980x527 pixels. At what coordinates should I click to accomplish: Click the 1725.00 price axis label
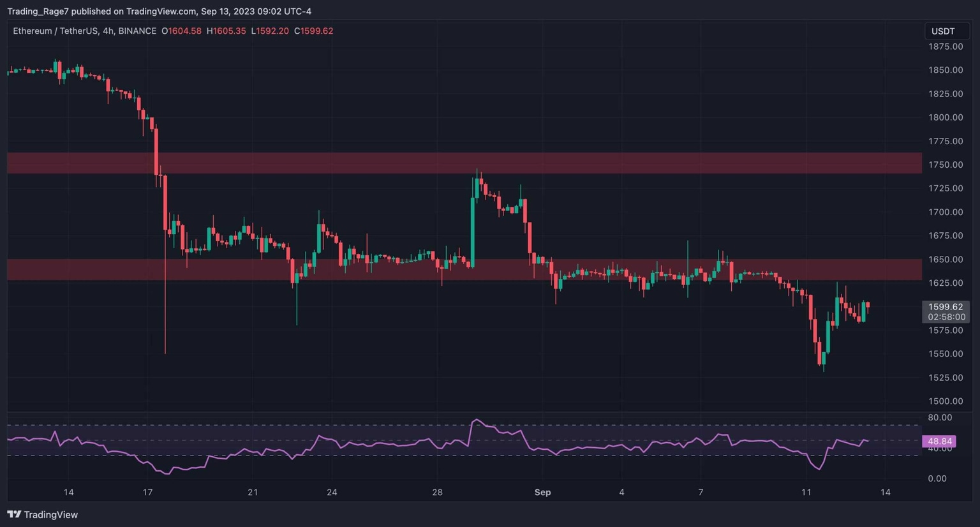click(x=946, y=188)
